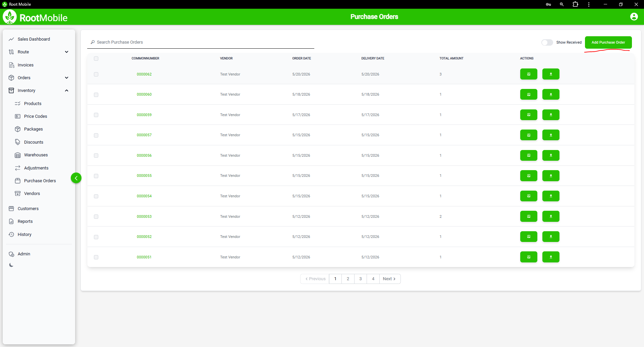
Task: Receive purchase order 0000055
Action: click(529, 176)
